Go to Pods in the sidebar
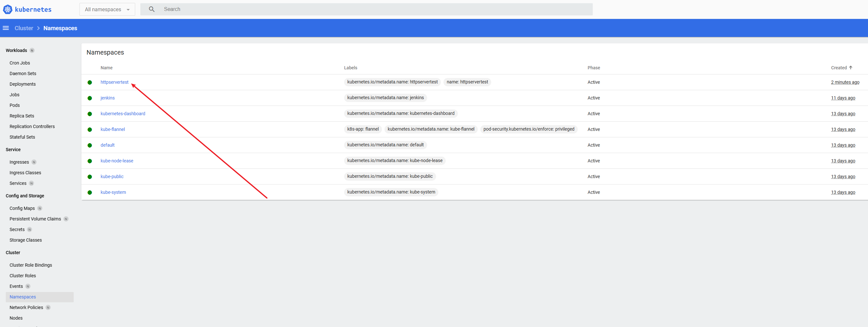This screenshot has width=868, height=327. pos(14,105)
